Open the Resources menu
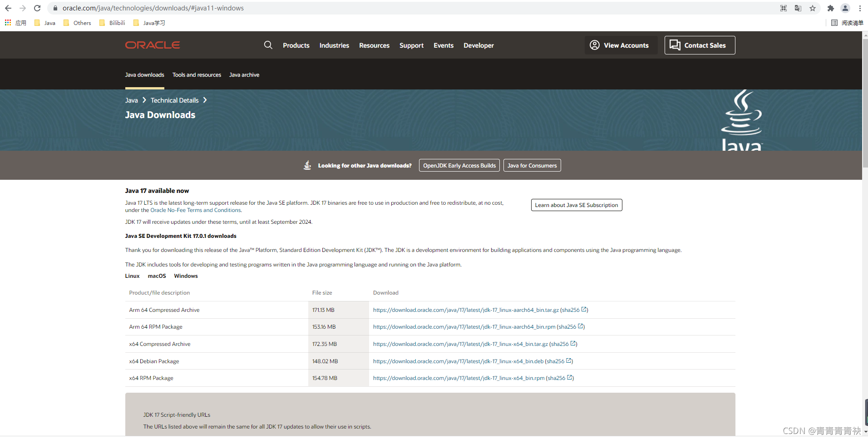 click(374, 45)
